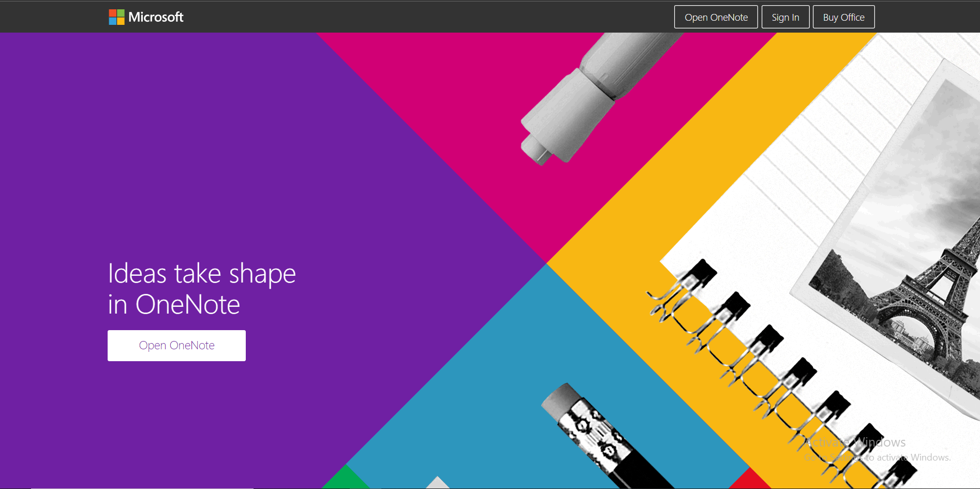Viewport: 980px width, 489px height.
Task: Open OneNote from the top navigation bar
Action: [x=716, y=17]
